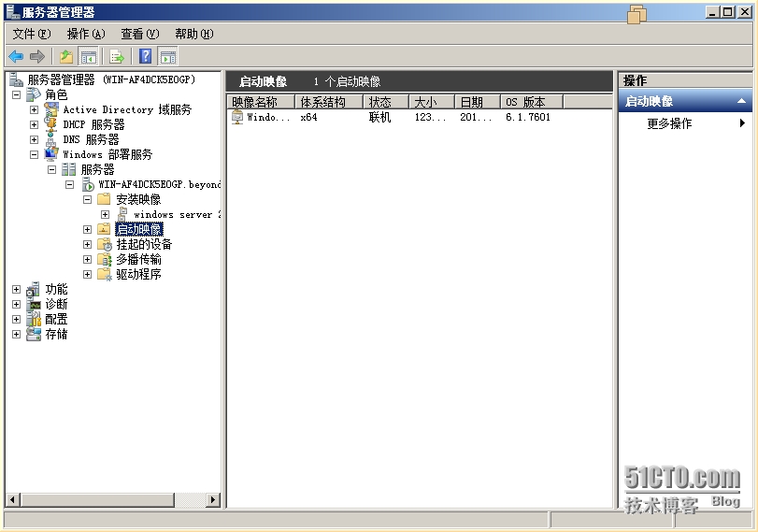Click the Active Directory 域服务 icon

tap(51, 109)
